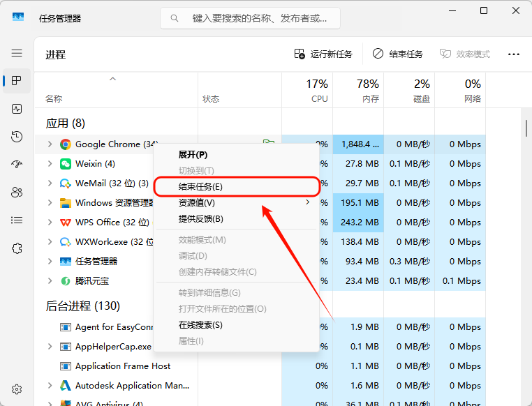Viewport: 532px width, 406px height.
Task: Sort by the 磁盘 column header
Action: (x=409, y=90)
